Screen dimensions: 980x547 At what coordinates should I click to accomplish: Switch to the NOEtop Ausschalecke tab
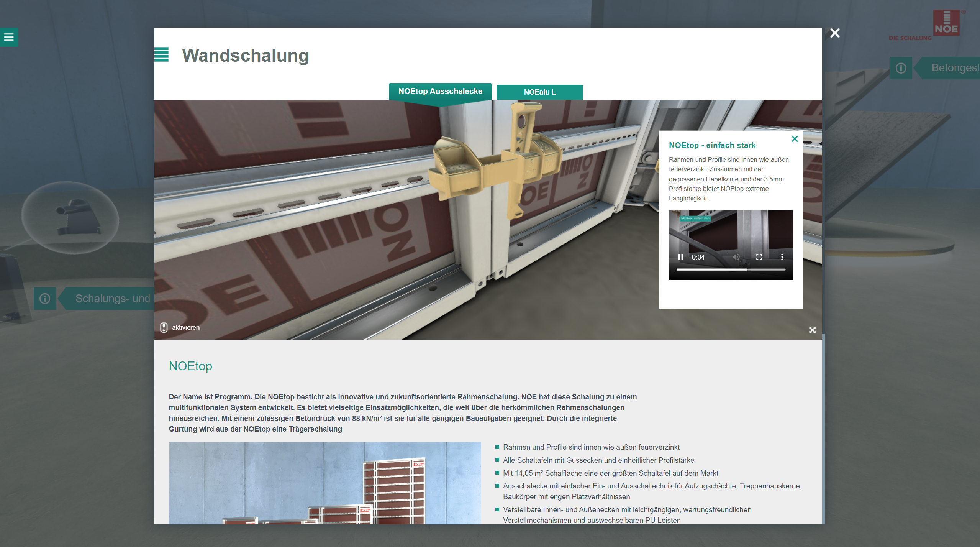[x=440, y=91]
